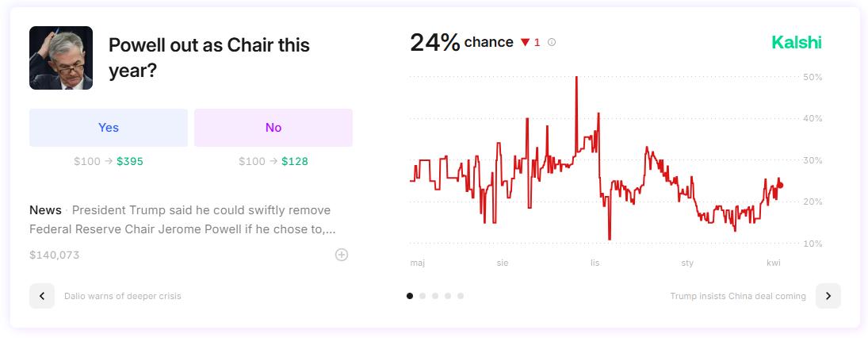Click the No button
Screen dimensions: 868x338
273,128
